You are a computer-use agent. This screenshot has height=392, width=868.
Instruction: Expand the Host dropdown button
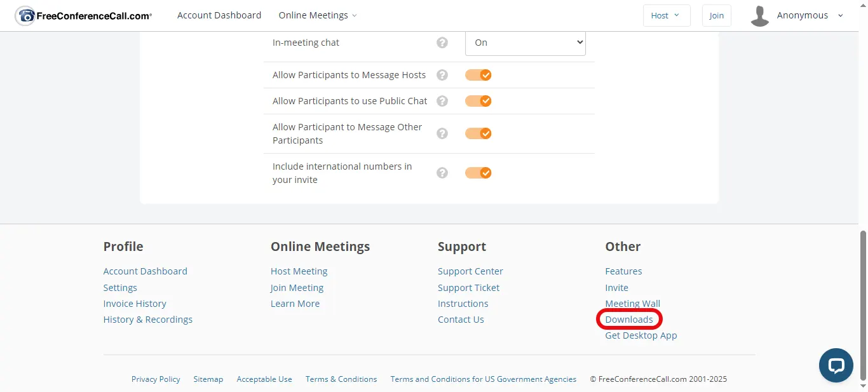(665, 16)
